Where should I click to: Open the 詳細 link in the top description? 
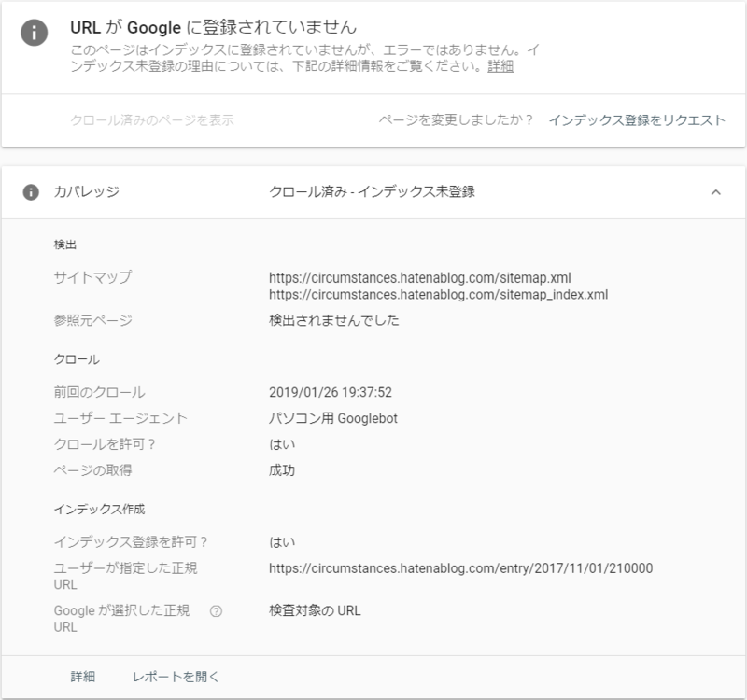pos(500,66)
